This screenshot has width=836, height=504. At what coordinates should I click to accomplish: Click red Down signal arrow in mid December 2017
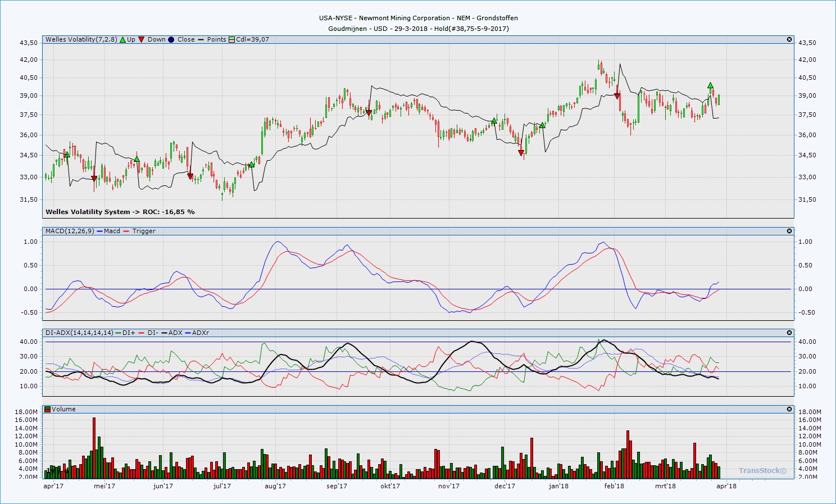[521, 153]
